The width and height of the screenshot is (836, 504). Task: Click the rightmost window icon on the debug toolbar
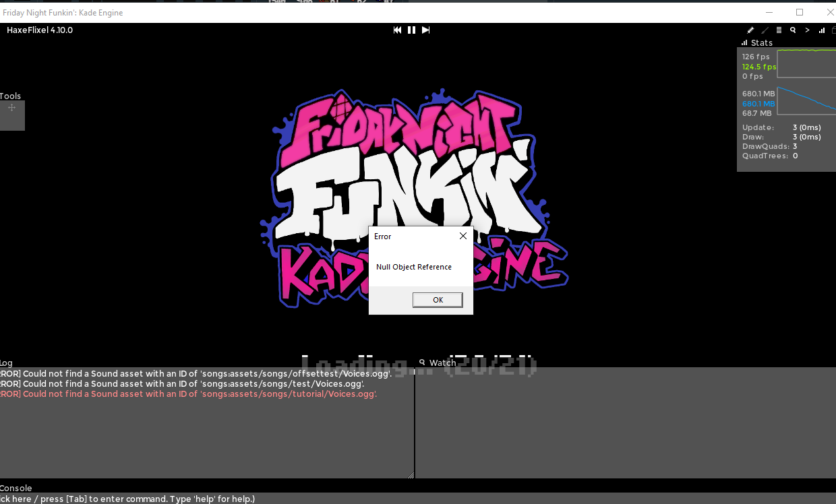pyautogui.click(x=833, y=30)
